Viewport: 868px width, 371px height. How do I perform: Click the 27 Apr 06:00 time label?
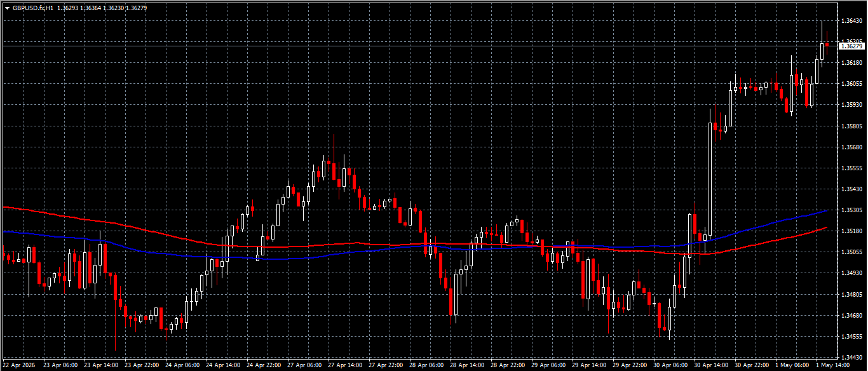click(305, 366)
